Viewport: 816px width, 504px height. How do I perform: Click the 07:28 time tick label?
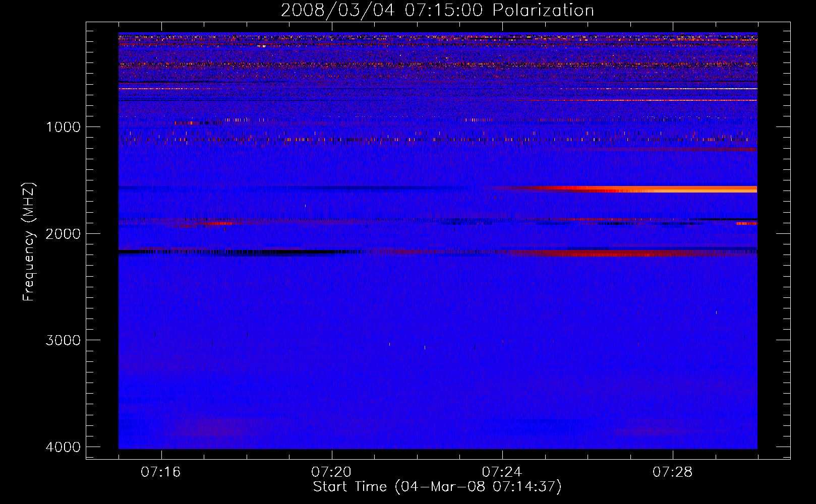pyautogui.click(x=673, y=472)
